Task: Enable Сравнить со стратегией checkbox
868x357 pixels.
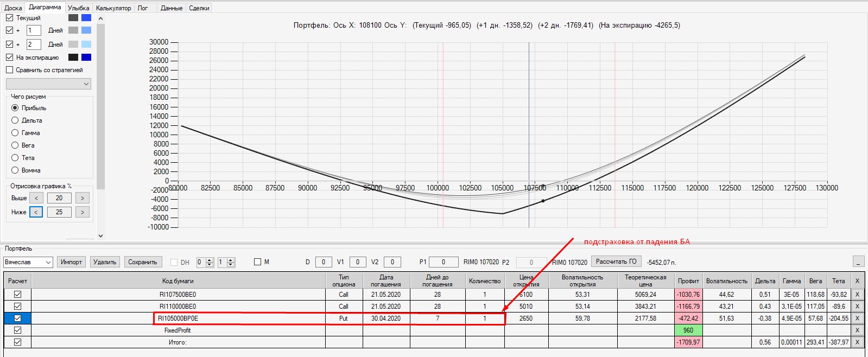Action: [9, 70]
